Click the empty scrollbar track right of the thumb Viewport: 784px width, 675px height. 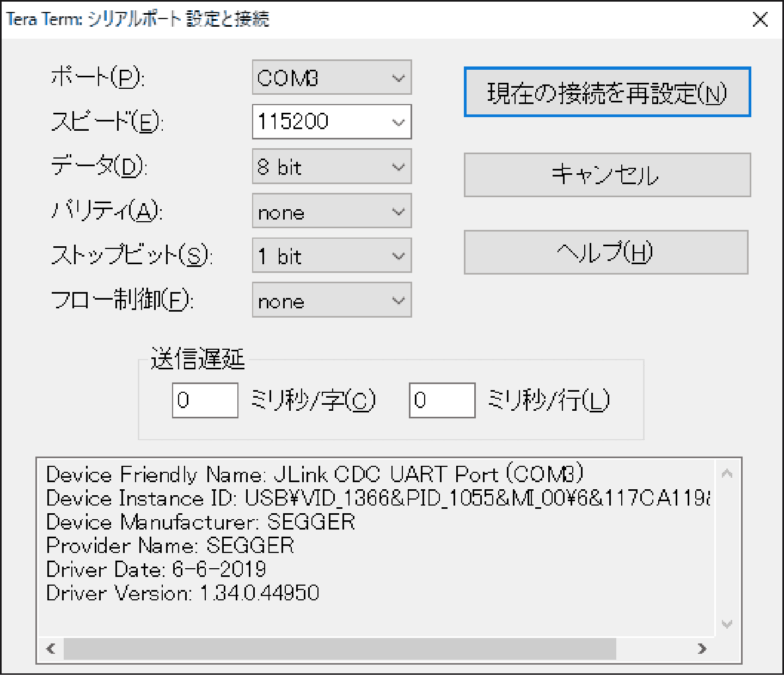tap(653, 648)
